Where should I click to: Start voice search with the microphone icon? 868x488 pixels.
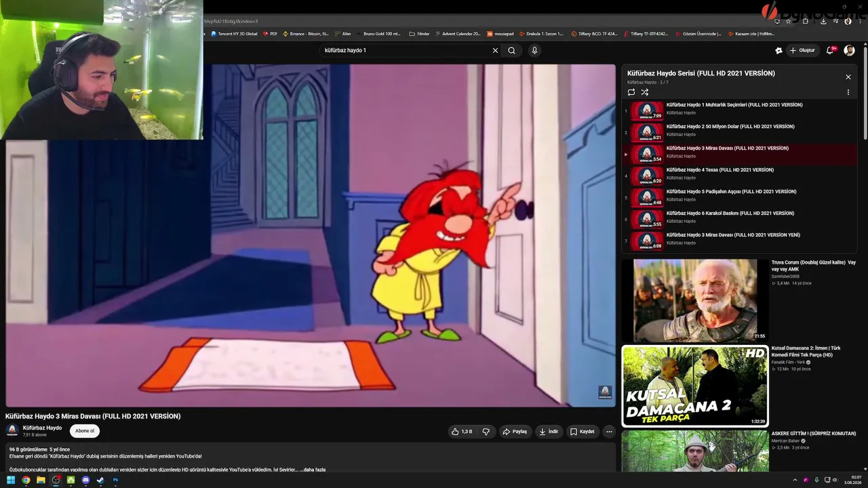pos(534,50)
